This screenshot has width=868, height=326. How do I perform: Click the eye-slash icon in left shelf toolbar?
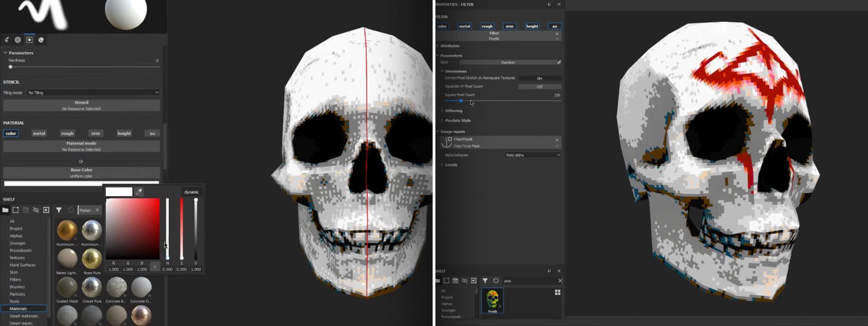pyautogui.click(x=36, y=210)
